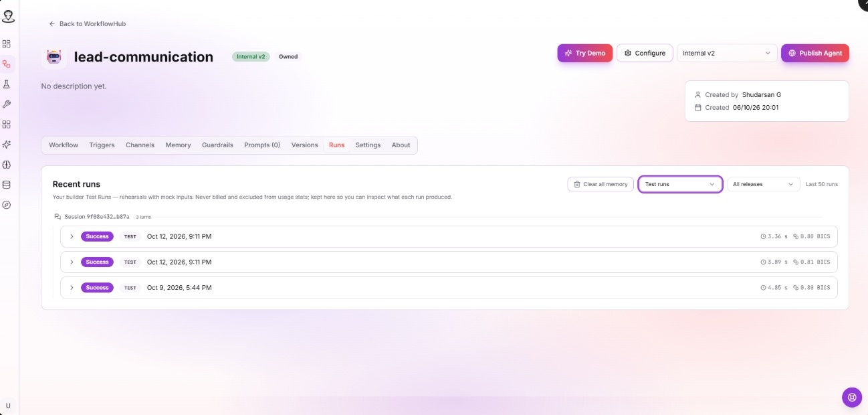Open the brain icon in sidebar

pyautogui.click(x=7, y=165)
